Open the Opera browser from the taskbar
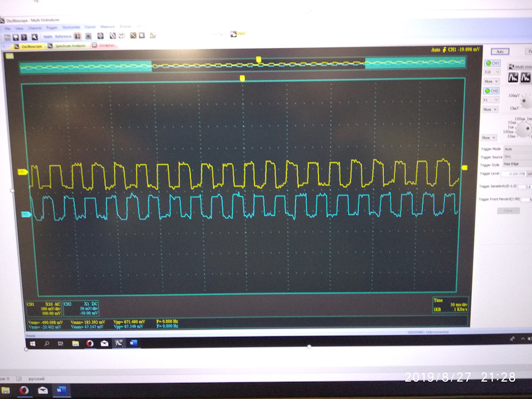Image resolution: width=532 pixels, height=399 pixels. [x=90, y=344]
